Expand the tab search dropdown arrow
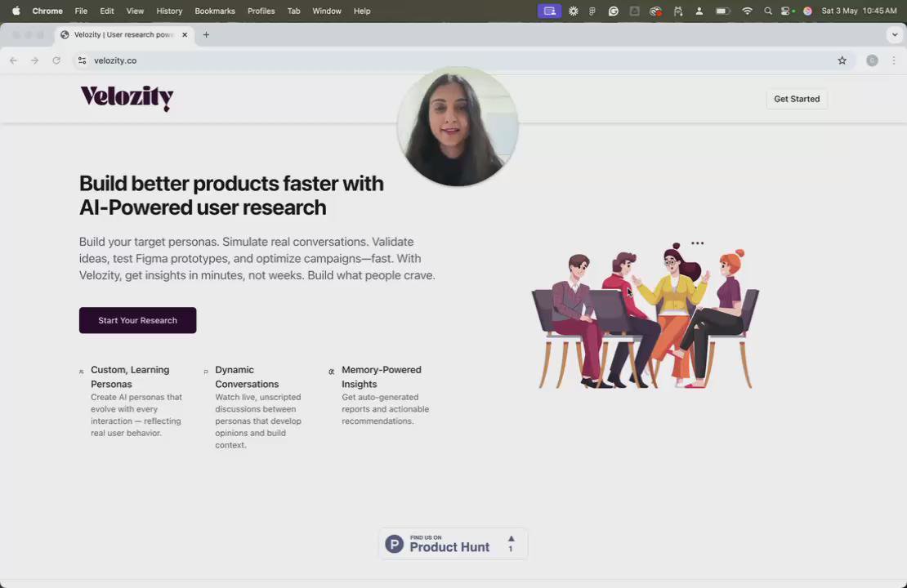This screenshot has height=588, width=907. coord(895,34)
